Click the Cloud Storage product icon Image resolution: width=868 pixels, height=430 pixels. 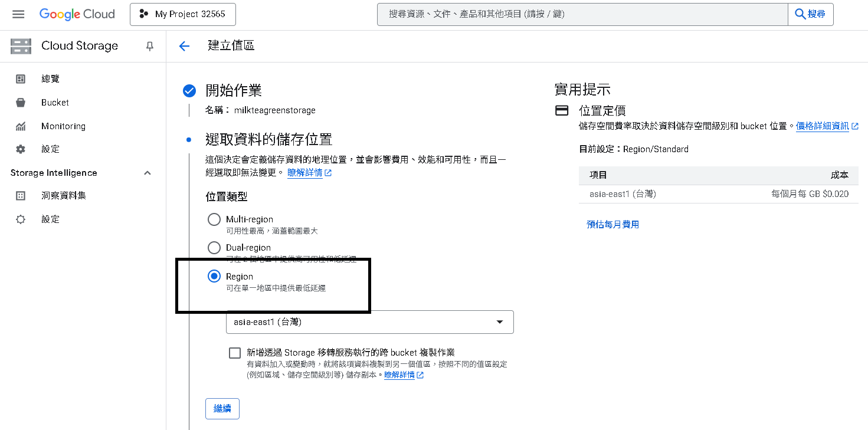pyautogui.click(x=21, y=46)
